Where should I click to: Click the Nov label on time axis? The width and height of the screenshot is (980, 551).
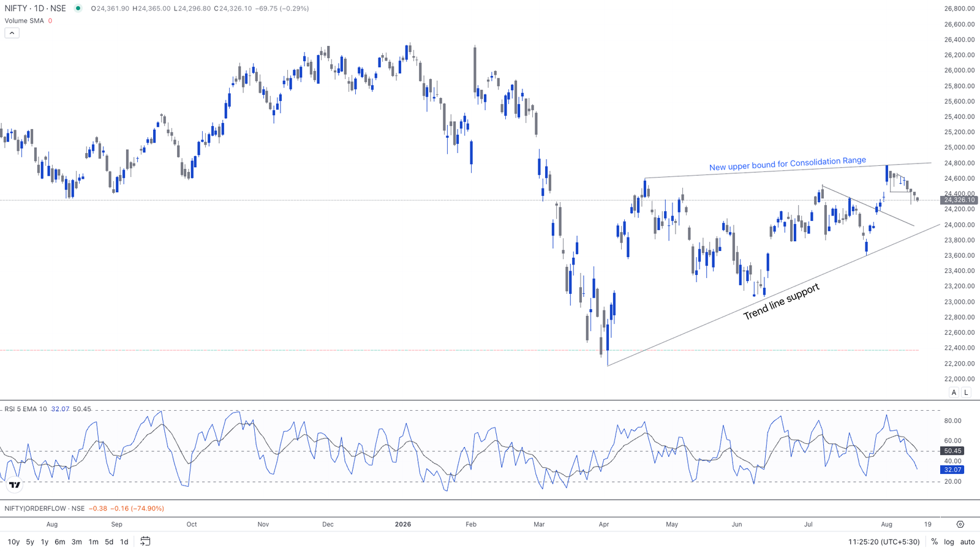(263, 524)
